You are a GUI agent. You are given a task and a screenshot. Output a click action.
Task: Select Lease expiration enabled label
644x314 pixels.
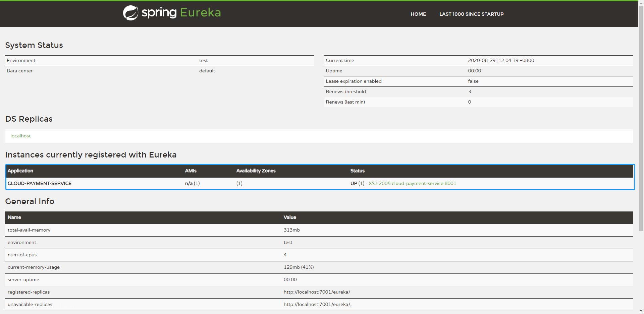(x=354, y=81)
